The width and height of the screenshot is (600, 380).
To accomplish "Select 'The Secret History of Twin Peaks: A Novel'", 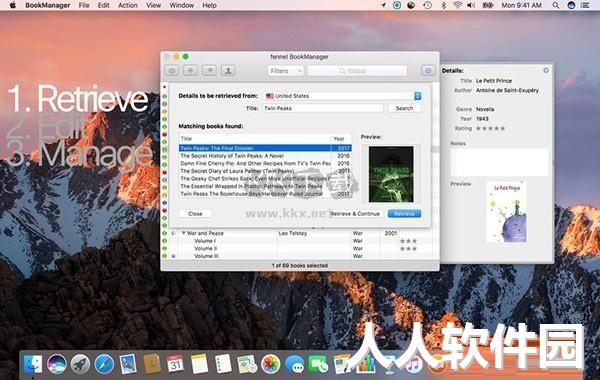I will pyautogui.click(x=265, y=156).
